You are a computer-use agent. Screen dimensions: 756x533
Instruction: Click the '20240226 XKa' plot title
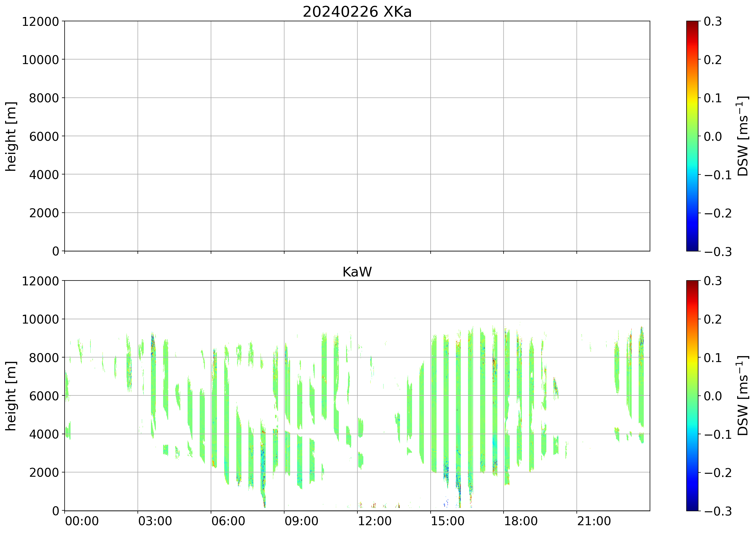click(357, 12)
